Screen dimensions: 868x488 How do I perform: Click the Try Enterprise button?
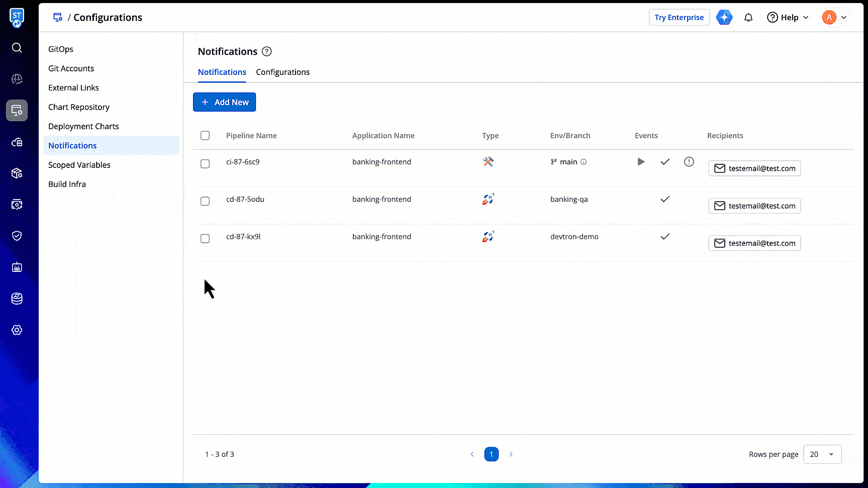coord(679,18)
